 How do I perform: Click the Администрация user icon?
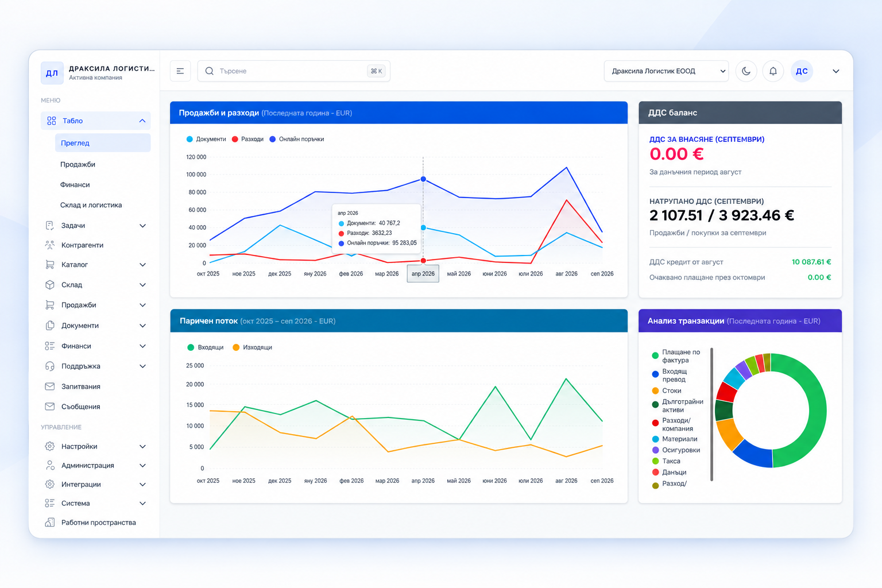point(50,465)
